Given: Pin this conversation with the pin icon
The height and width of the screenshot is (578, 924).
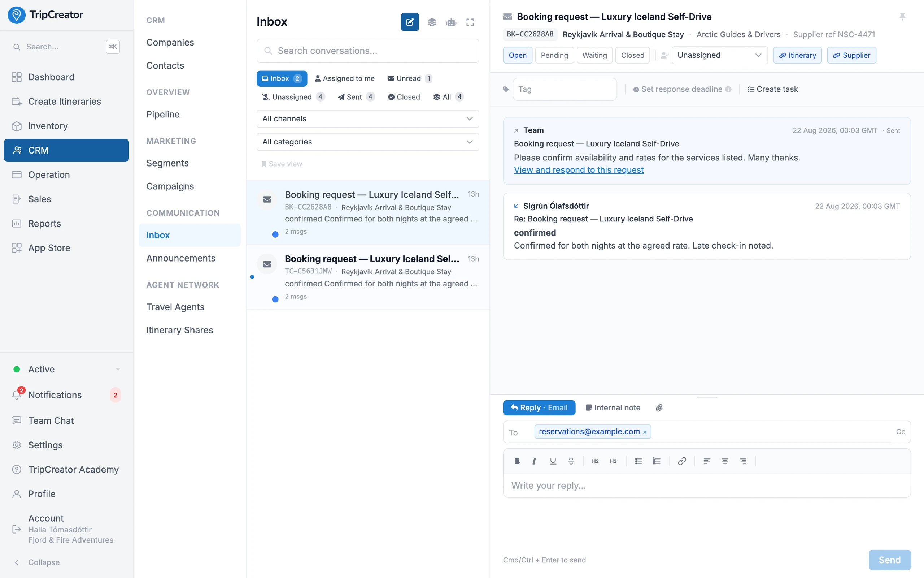Looking at the screenshot, I should [x=902, y=17].
